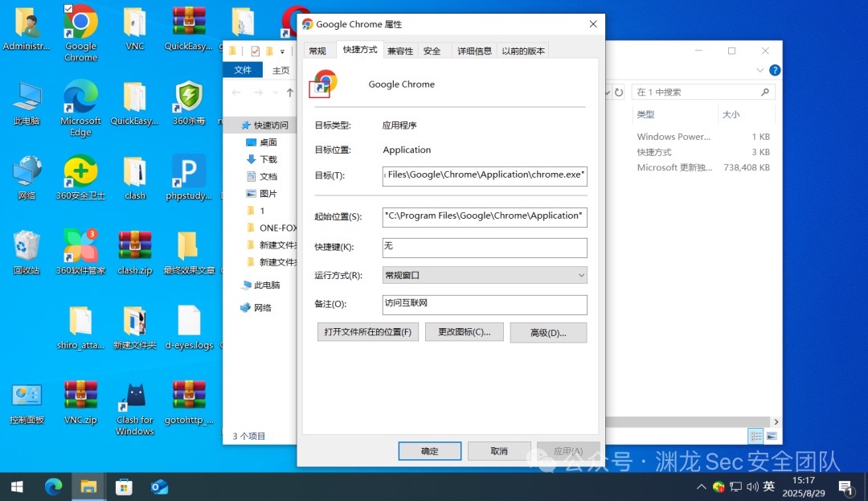The height and width of the screenshot is (501, 868).
Task: Show hidden icons in the system tray
Action: click(x=701, y=487)
